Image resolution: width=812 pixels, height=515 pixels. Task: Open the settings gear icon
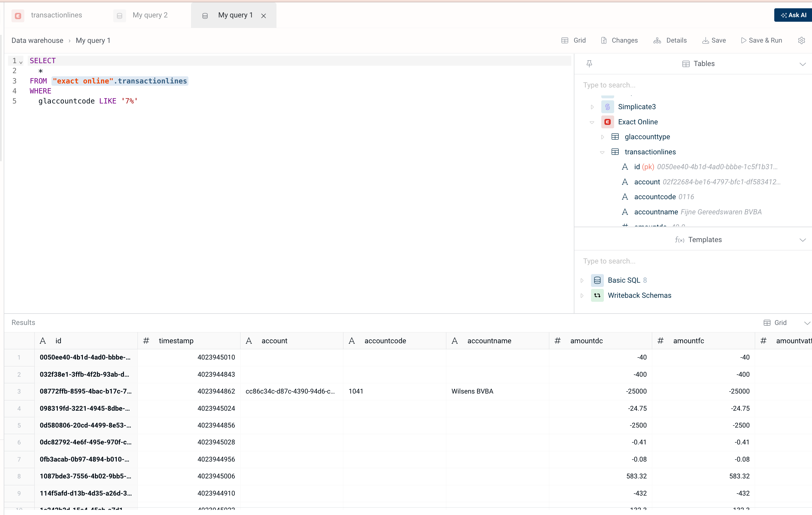[x=801, y=41]
